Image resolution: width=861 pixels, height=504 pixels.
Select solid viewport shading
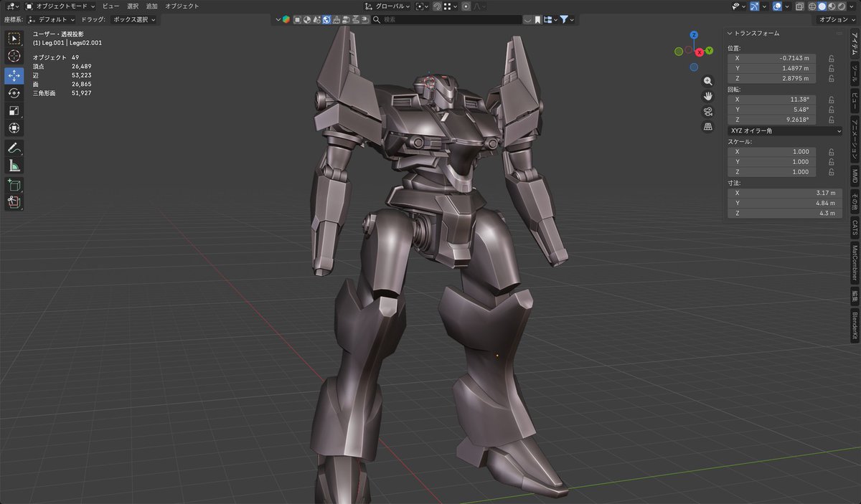tap(822, 6)
